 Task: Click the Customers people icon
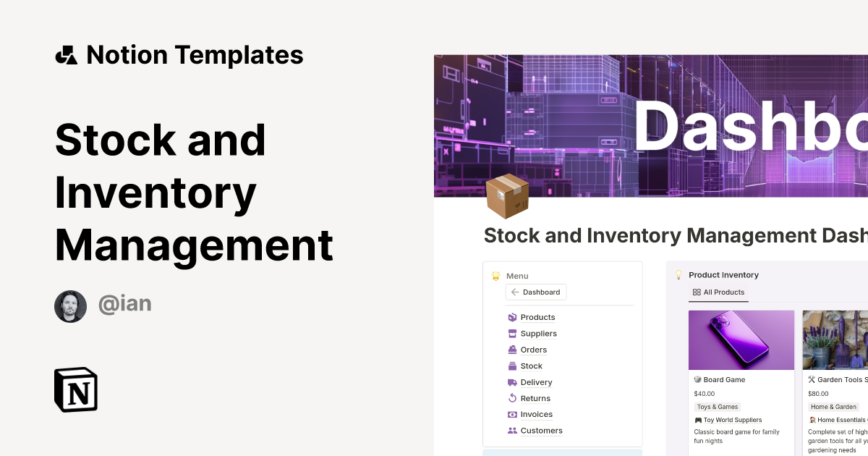(512, 430)
